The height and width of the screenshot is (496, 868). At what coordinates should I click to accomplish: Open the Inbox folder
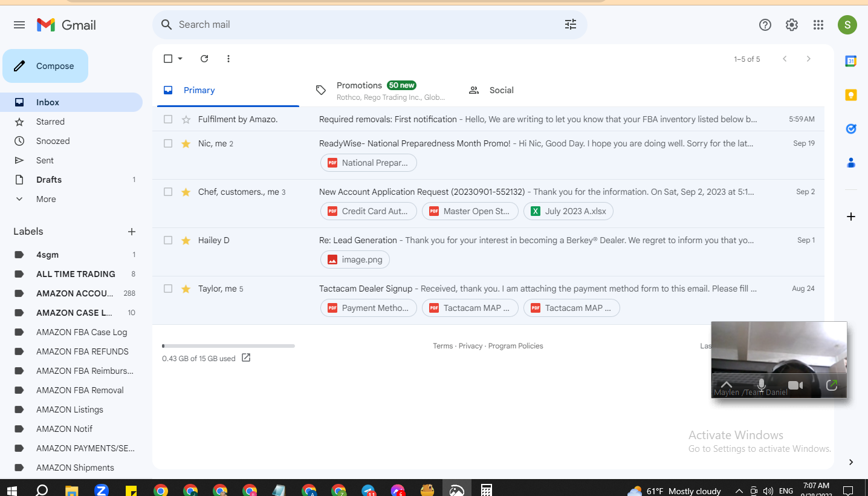click(x=70, y=102)
